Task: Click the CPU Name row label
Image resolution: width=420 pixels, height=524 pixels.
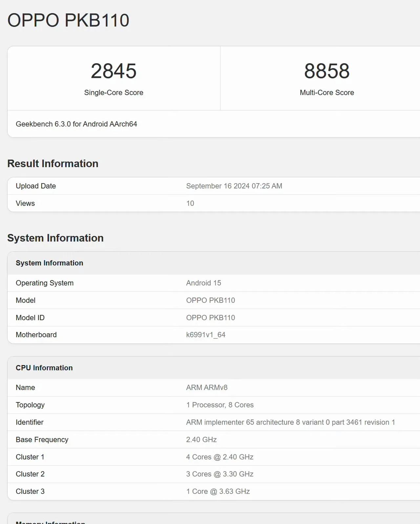Action: (25, 387)
